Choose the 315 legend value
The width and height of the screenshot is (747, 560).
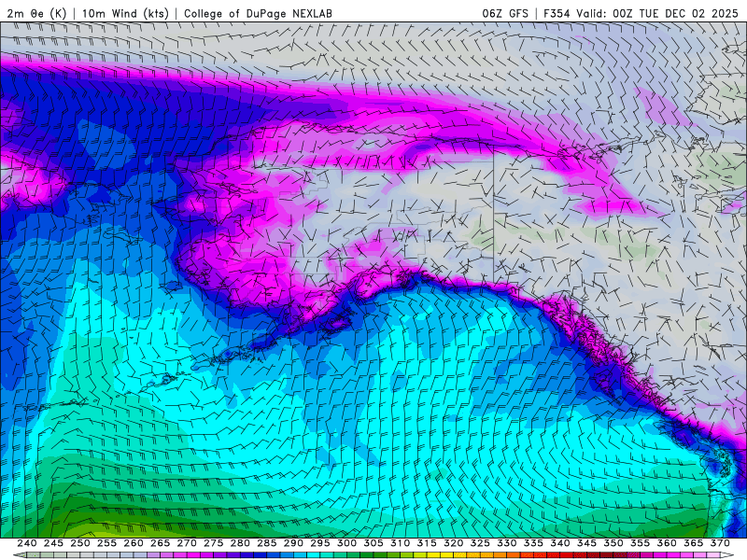(x=427, y=543)
